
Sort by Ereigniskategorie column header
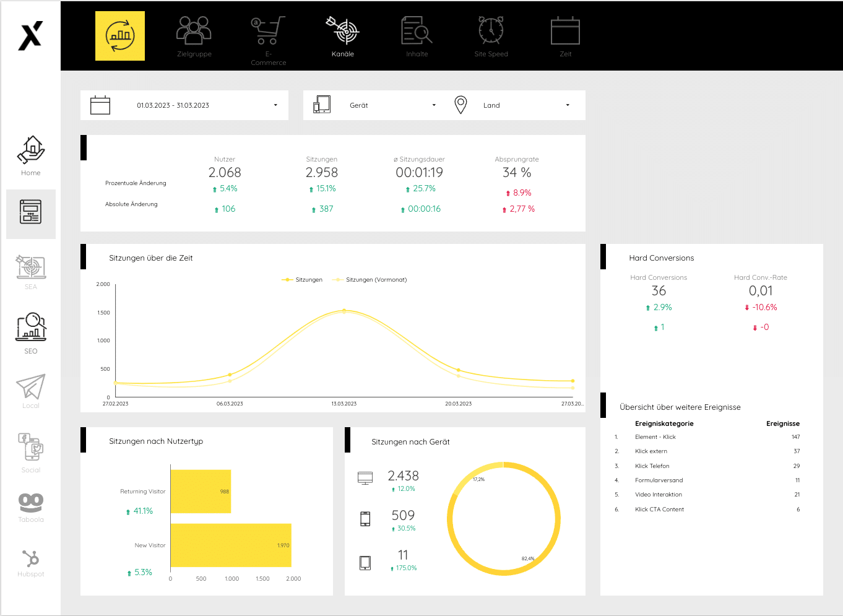tap(664, 423)
